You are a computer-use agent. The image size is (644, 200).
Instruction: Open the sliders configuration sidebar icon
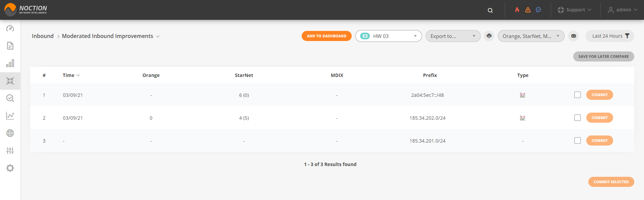10,151
